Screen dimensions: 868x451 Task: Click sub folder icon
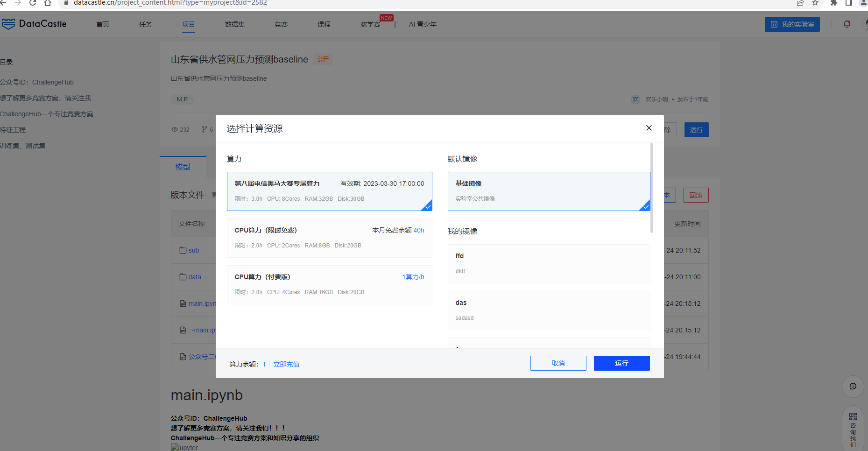click(183, 251)
